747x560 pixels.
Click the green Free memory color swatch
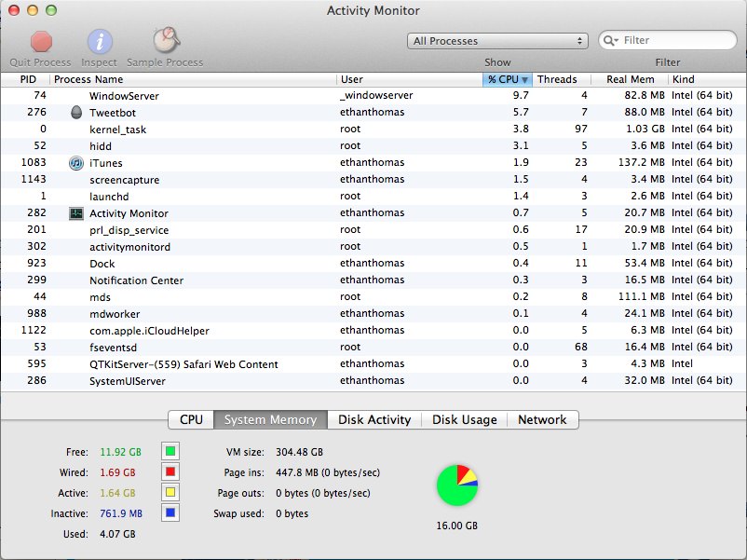click(x=170, y=451)
